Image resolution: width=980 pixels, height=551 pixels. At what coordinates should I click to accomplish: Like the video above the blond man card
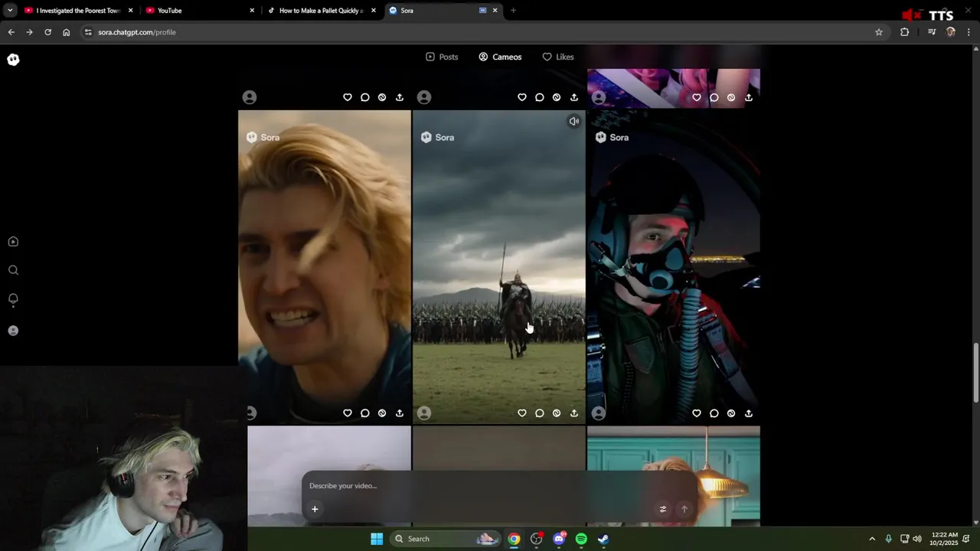point(348,97)
